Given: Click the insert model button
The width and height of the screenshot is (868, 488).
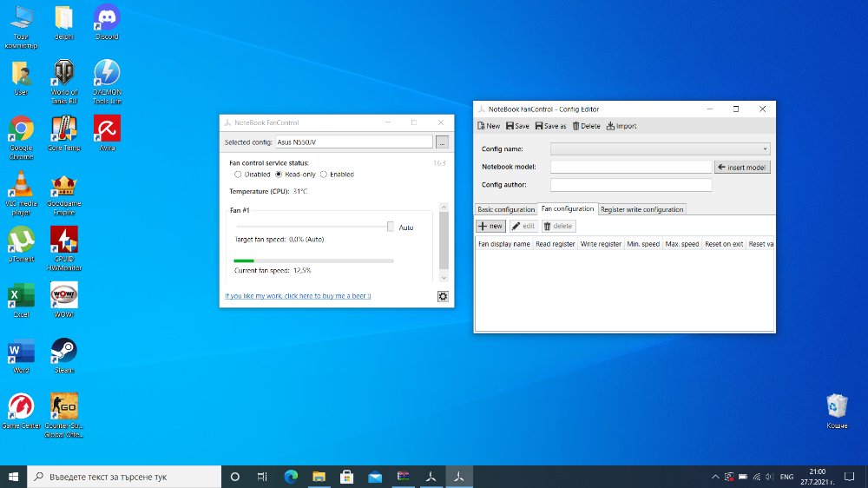Looking at the screenshot, I should coord(742,168).
